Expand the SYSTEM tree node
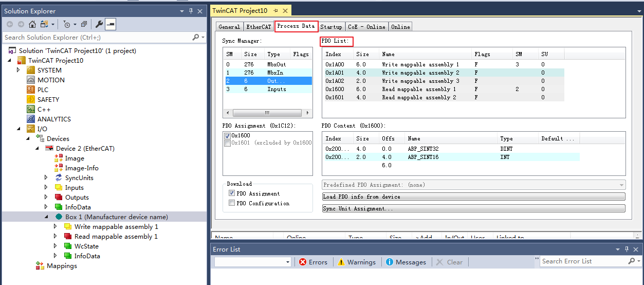The width and height of the screenshot is (644, 285). pyautogui.click(x=19, y=70)
